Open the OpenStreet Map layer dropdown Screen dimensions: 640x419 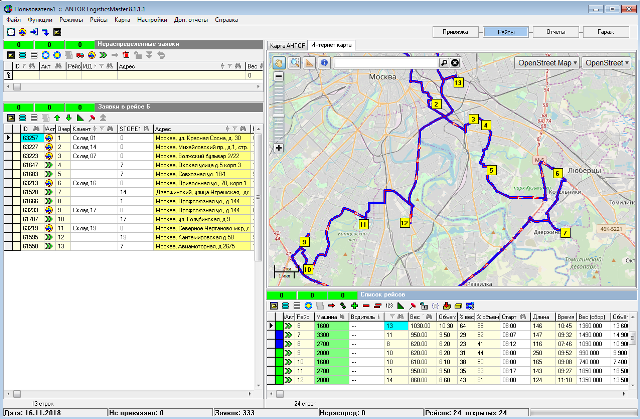(x=547, y=63)
